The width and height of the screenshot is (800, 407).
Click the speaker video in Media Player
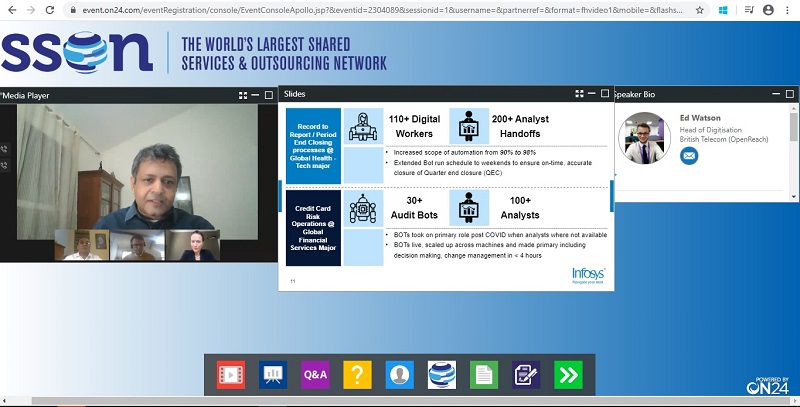pyautogui.click(x=137, y=172)
